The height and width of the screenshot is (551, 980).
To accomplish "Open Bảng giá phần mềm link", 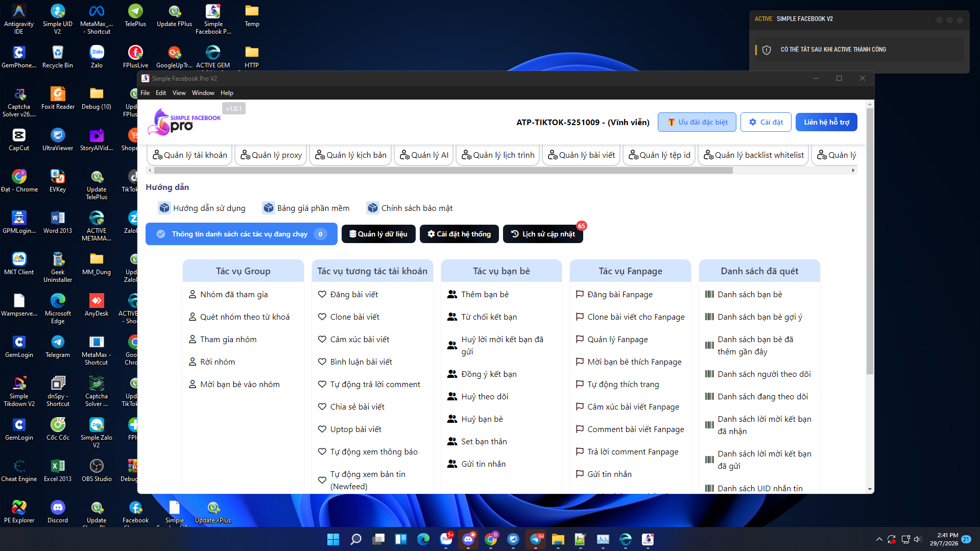I will (306, 208).
